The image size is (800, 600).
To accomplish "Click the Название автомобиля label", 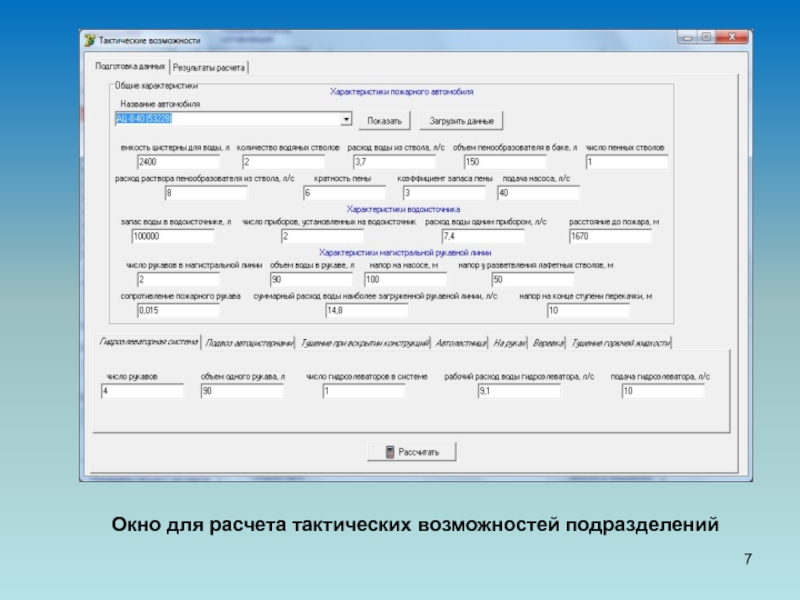I will 160,104.
